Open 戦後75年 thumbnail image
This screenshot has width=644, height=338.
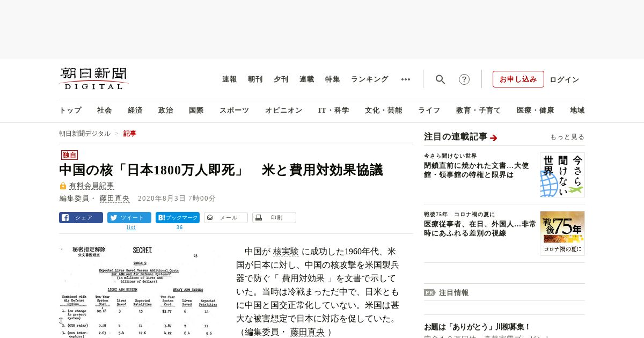[562, 233]
